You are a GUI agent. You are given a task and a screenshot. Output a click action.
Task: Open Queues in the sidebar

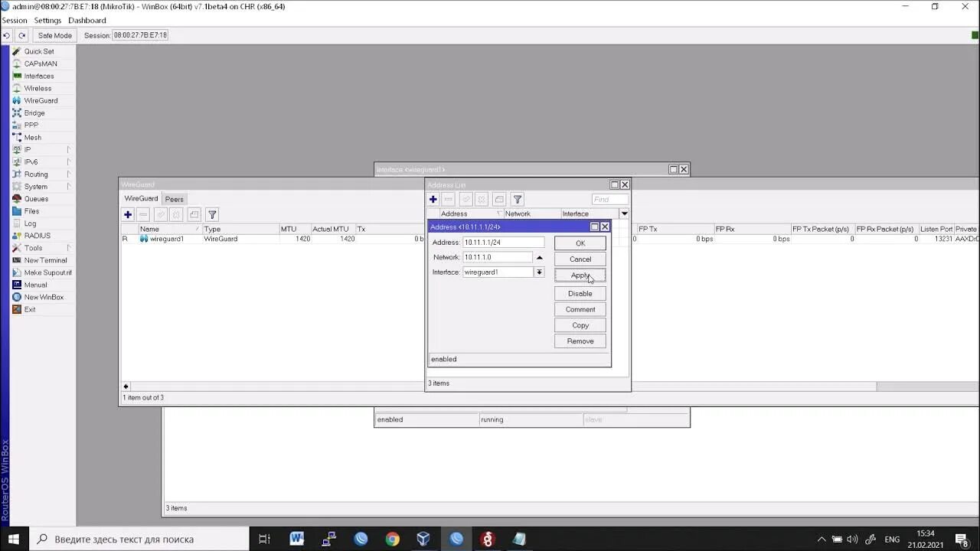coord(36,199)
